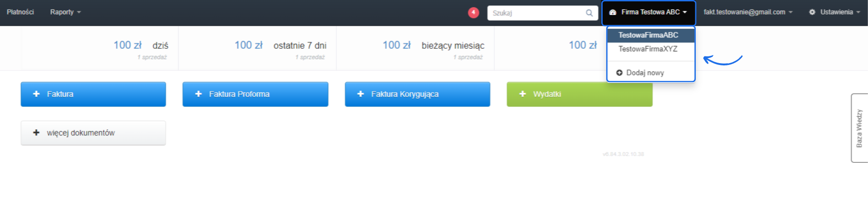Click the plus circle icon beside Dodaj nowy
868x203 pixels.
click(619, 73)
